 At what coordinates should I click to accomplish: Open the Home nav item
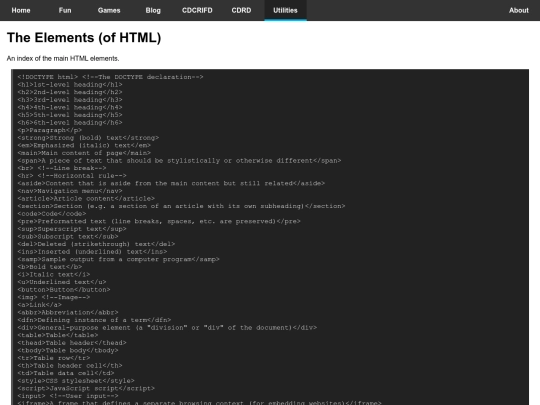[21, 10]
